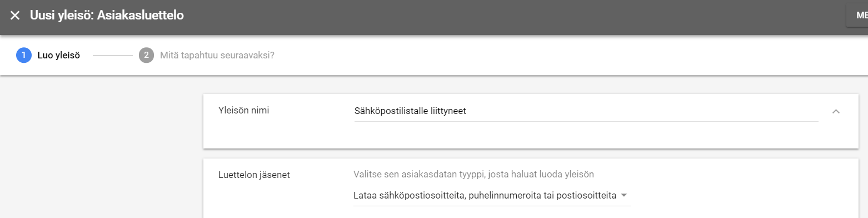Go to the Luo yleisö step
Viewport: 868px width, 218px height.
[x=59, y=56]
